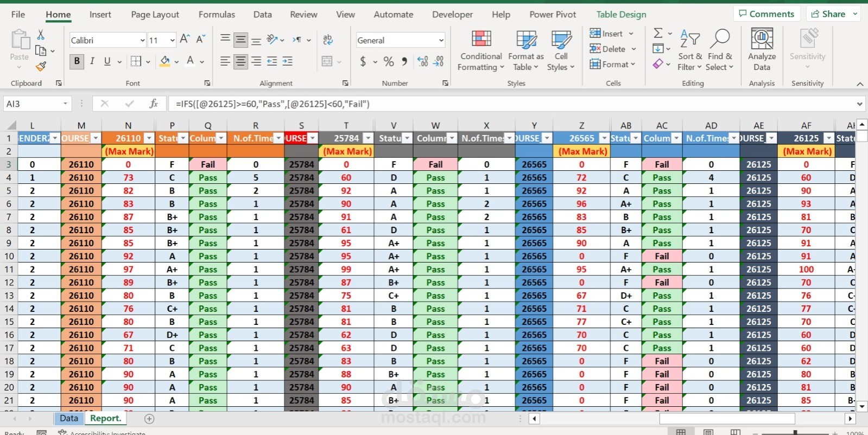Click the Increase Decimal icon

422,61
